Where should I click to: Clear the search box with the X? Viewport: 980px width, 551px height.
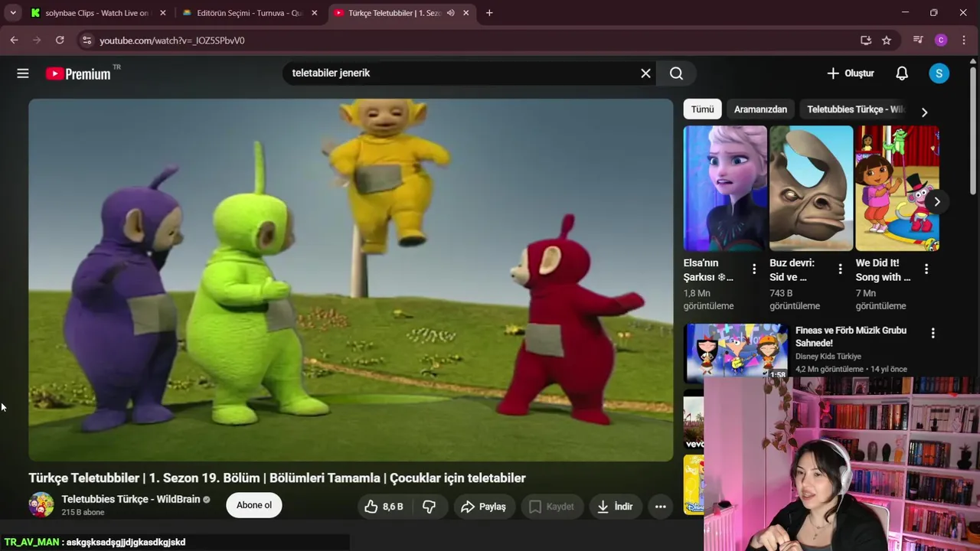click(645, 73)
